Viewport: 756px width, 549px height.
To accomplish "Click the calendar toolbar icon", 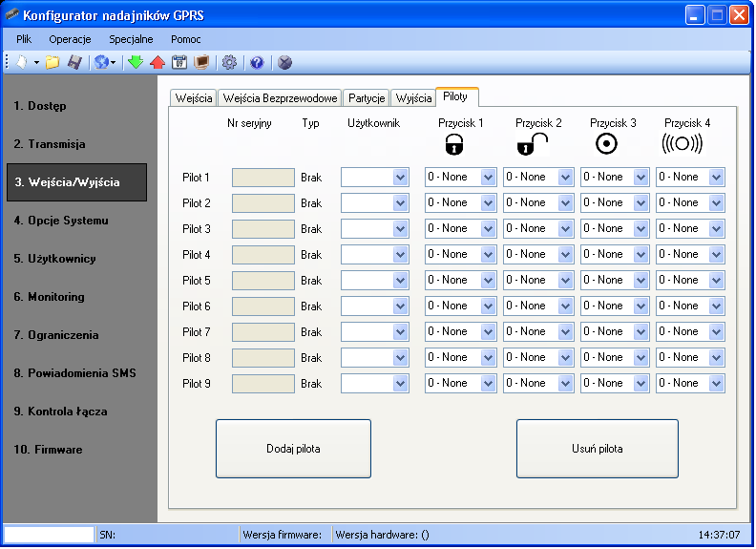I will click(x=179, y=62).
